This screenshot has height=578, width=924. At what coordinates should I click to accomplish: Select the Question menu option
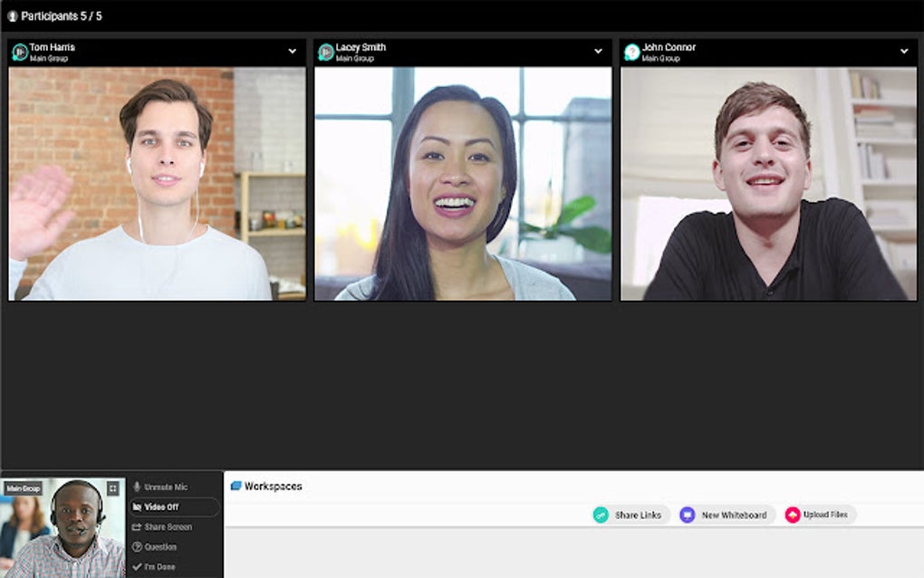pyautogui.click(x=160, y=546)
